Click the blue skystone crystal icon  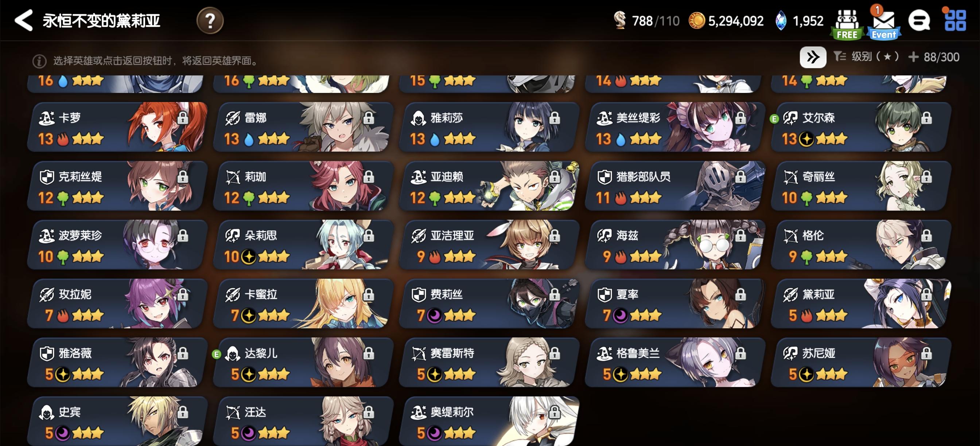click(781, 20)
